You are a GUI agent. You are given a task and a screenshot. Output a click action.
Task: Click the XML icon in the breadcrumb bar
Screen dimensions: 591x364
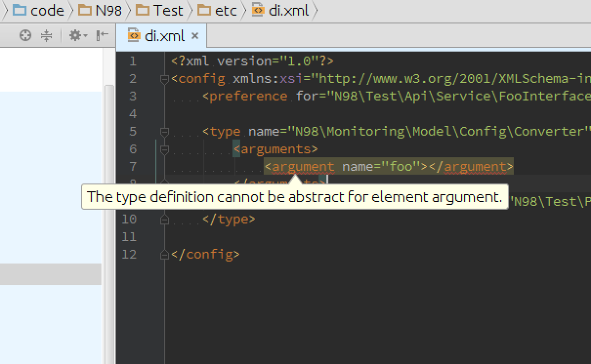coord(258,10)
